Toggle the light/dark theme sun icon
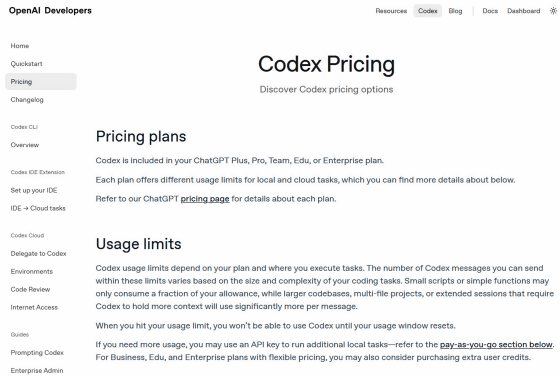560x376 pixels. click(553, 11)
